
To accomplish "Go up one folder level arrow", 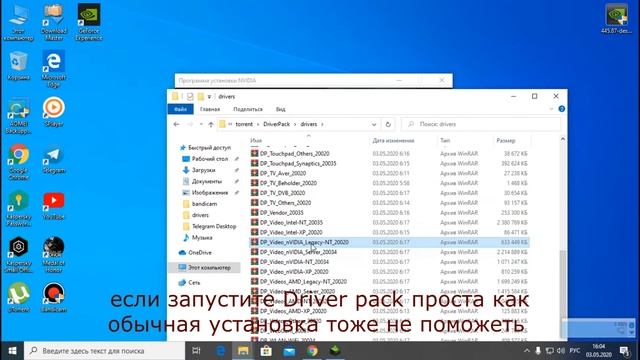I will [x=211, y=124].
